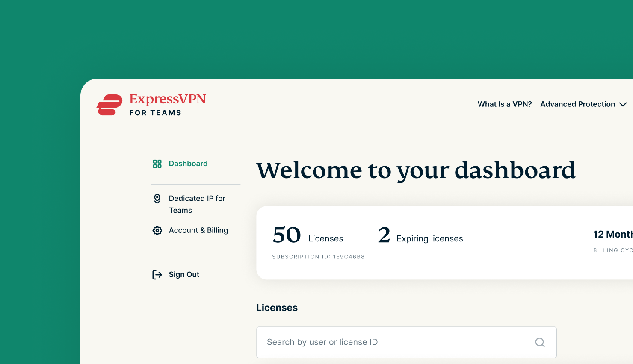Click the Sign Out arrow icon

click(x=157, y=275)
